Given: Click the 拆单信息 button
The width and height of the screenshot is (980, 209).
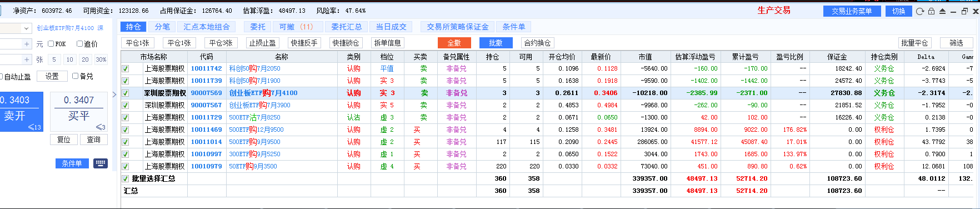Looking at the screenshot, I should click(x=388, y=43).
